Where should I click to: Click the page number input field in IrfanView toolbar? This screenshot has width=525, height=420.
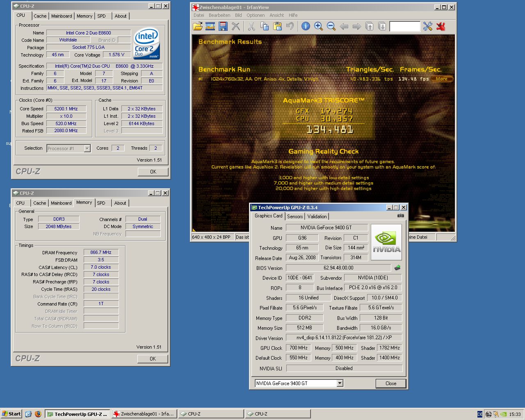pyautogui.click(x=405, y=26)
